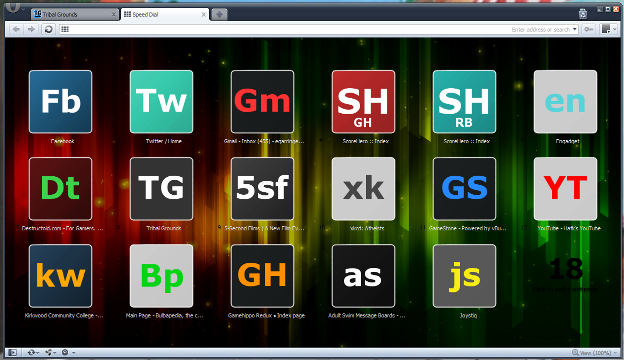Toggle the panels sidebar button in status bar
624x360 pixels.
pos(13,352)
